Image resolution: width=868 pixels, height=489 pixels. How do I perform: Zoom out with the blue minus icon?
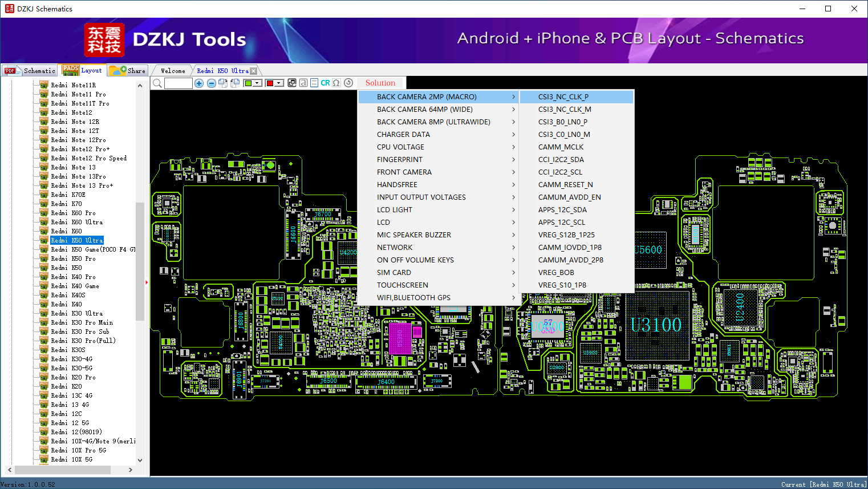coord(211,83)
